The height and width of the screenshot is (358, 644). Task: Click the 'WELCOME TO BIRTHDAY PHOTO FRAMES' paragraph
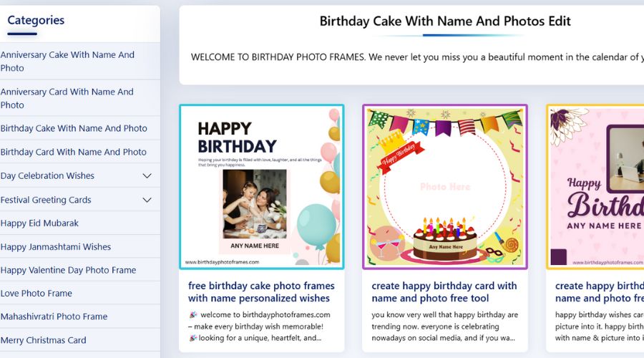tap(417, 57)
